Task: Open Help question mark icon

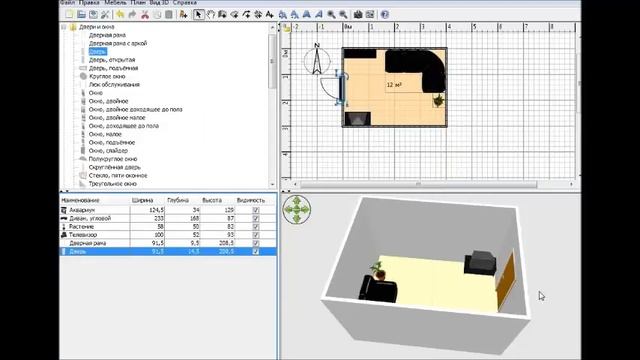Action: coord(384,15)
